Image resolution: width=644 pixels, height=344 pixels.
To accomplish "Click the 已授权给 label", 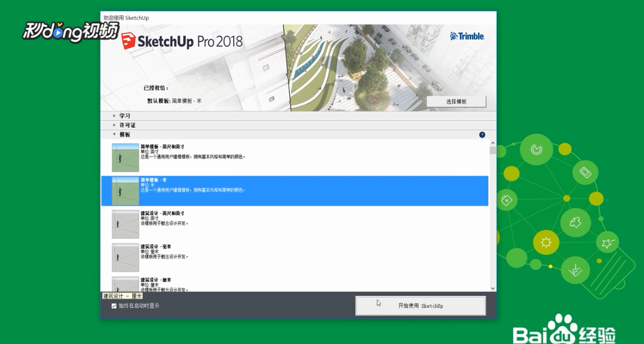I will tap(155, 88).
